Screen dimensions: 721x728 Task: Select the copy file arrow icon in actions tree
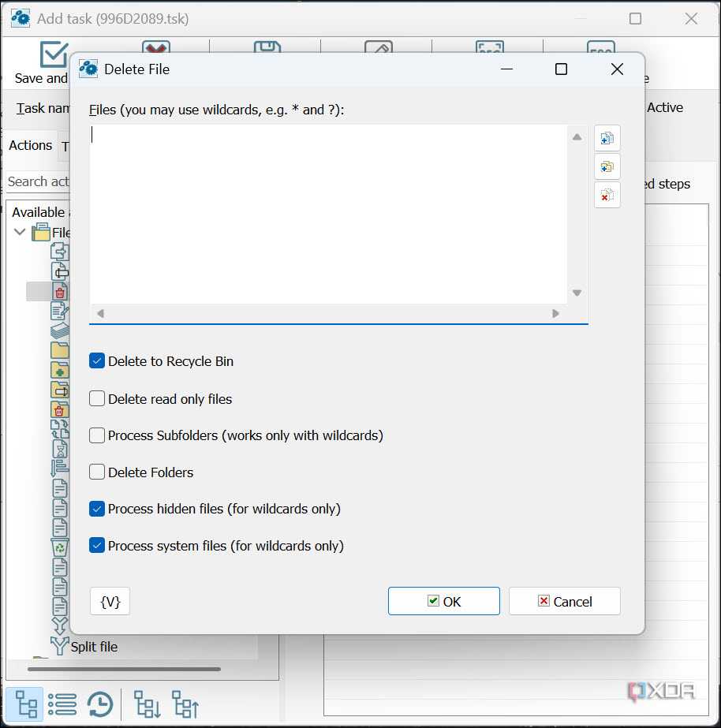tap(59, 252)
